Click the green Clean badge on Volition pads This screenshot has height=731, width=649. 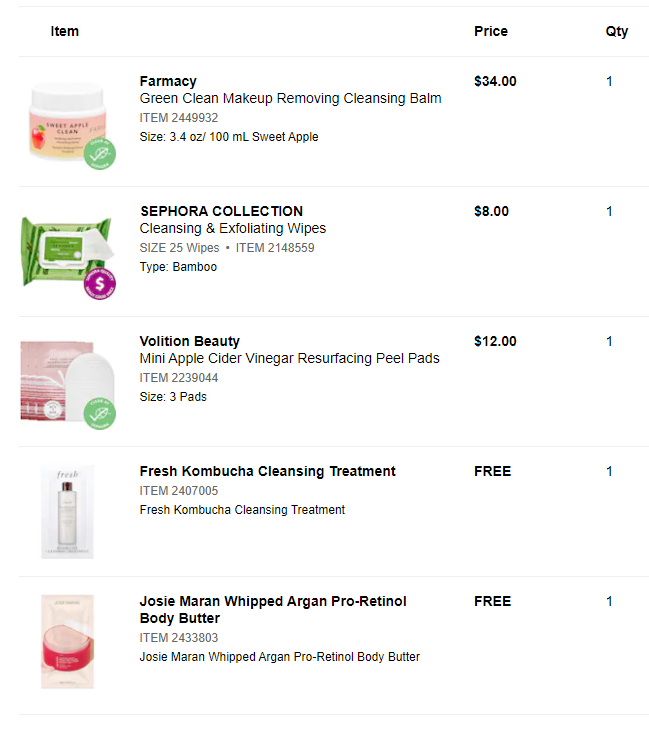[x=99, y=413]
